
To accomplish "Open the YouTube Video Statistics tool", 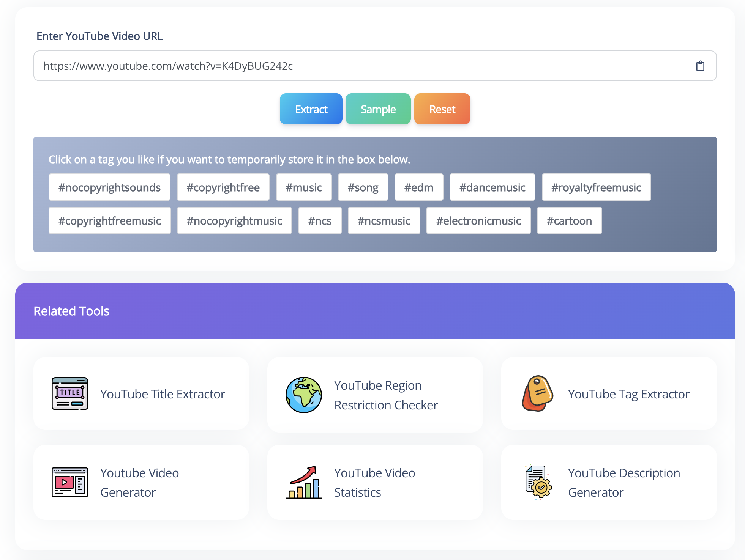I will [x=374, y=482].
